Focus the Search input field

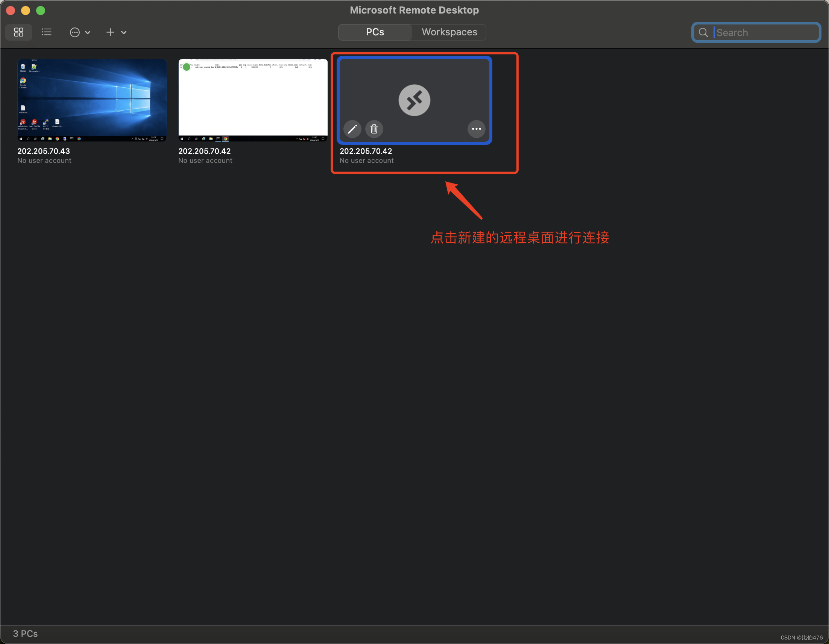(763, 33)
